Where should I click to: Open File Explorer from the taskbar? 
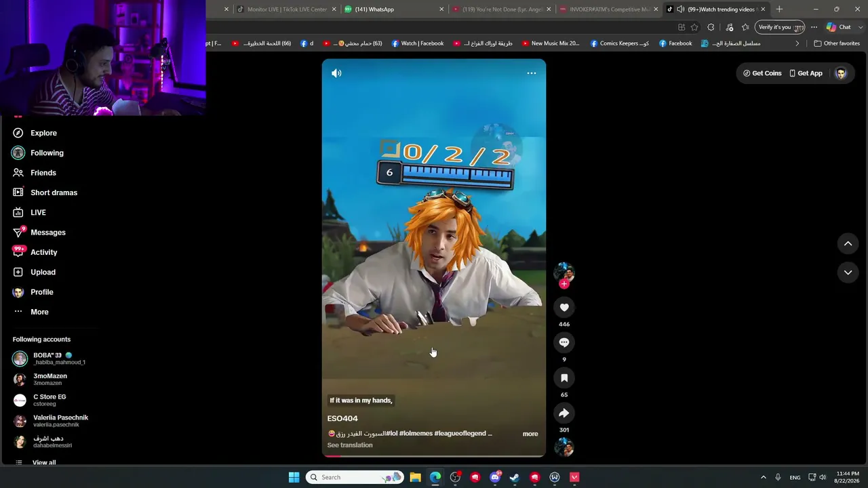pyautogui.click(x=416, y=477)
